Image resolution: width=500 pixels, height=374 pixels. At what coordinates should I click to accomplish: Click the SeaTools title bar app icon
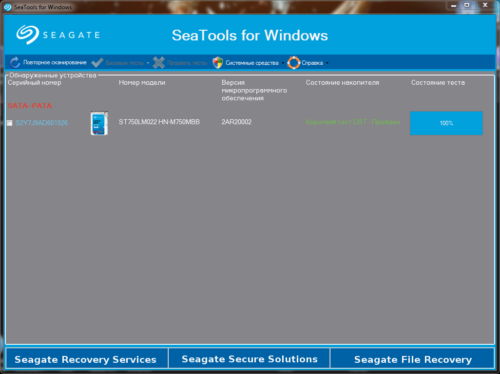(7, 7)
